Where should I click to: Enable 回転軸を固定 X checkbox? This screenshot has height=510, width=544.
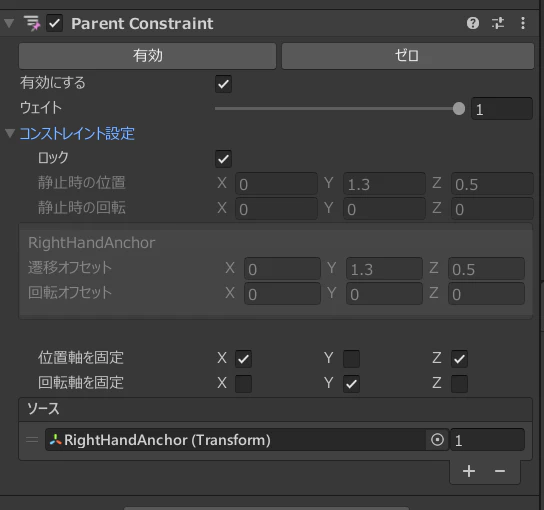(x=243, y=384)
